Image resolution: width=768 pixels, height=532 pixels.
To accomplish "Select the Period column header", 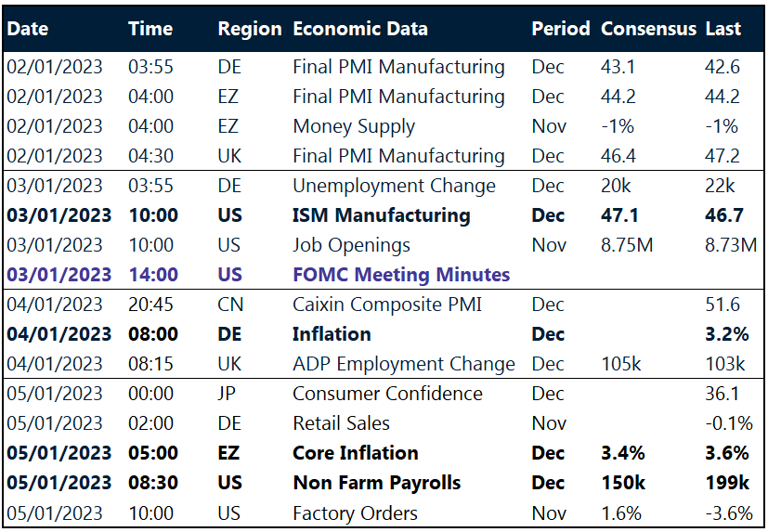I will (560, 29).
